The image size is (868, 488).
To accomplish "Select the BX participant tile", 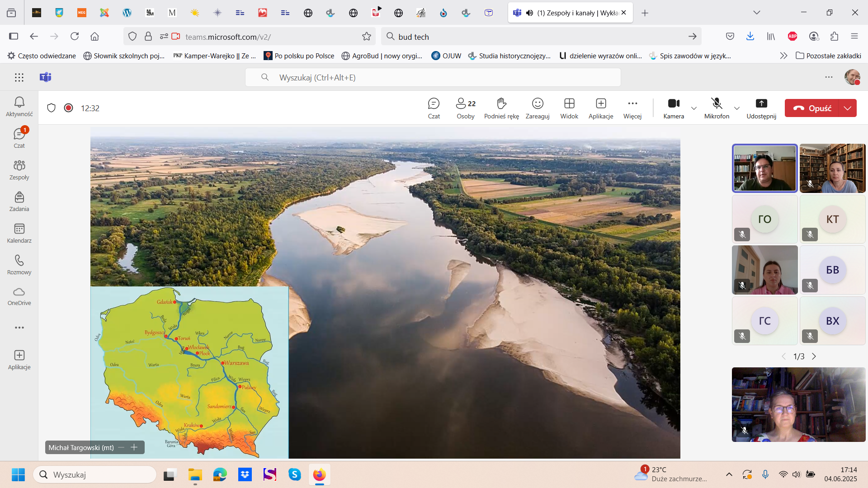I will coord(832,321).
